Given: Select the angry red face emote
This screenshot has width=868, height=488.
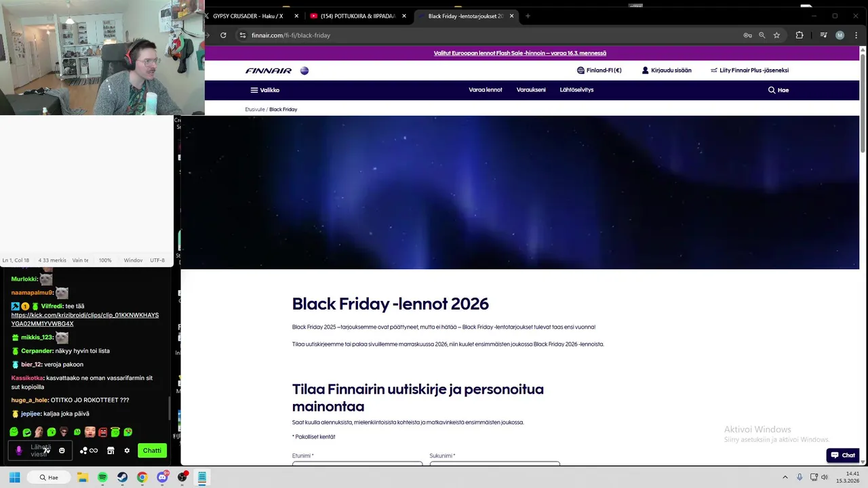Looking at the screenshot, I should click(102, 432).
